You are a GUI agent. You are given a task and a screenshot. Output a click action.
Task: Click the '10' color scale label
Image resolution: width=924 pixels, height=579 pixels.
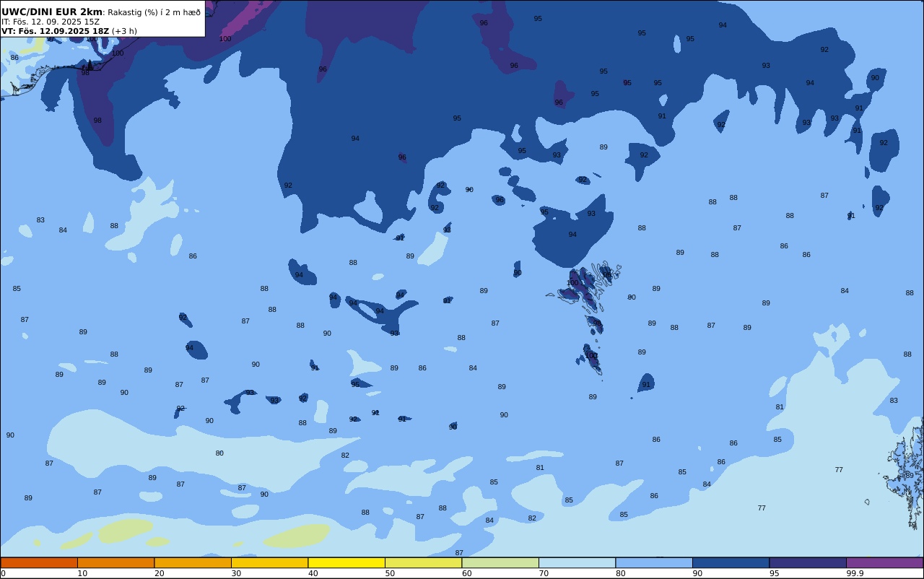pos(82,573)
